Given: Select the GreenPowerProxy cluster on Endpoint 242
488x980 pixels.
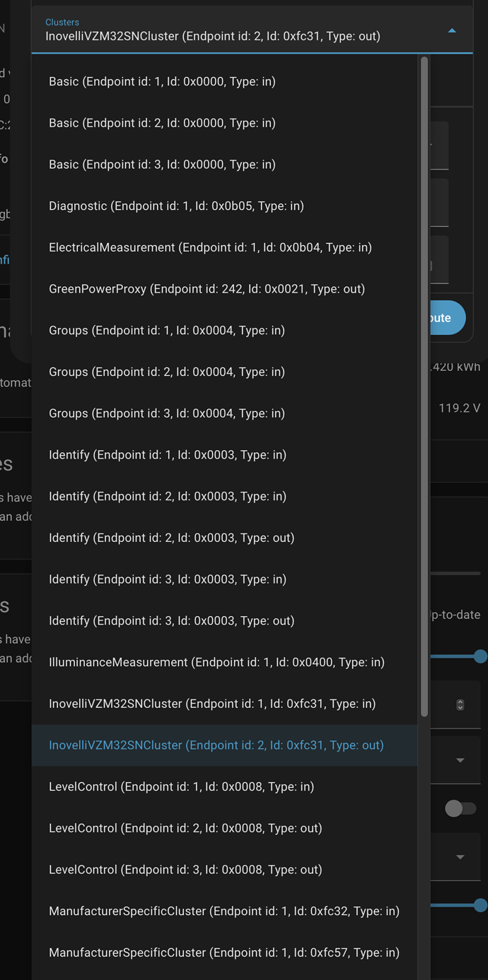Looking at the screenshot, I should pyautogui.click(x=207, y=289).
